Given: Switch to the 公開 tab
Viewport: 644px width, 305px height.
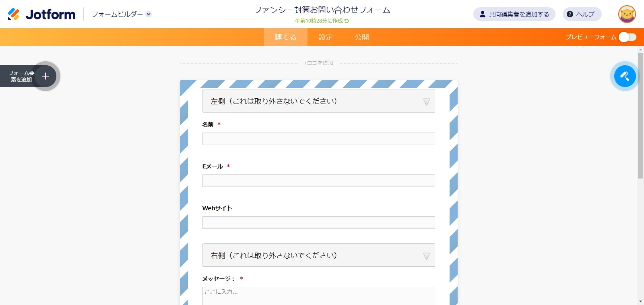Looking at the screenshot, I should click(x=361, y=37).
